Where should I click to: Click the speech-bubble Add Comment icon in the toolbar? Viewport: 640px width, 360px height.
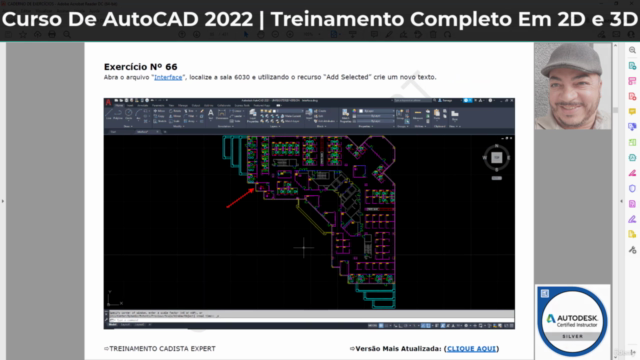coord(374,35)
